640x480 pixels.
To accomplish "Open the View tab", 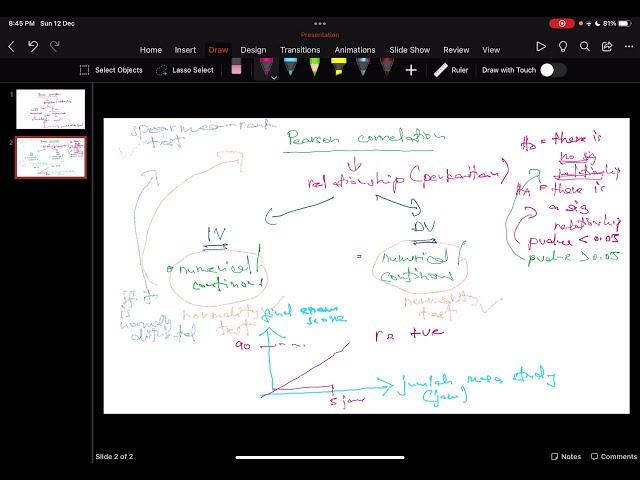I will click(491, 50).
